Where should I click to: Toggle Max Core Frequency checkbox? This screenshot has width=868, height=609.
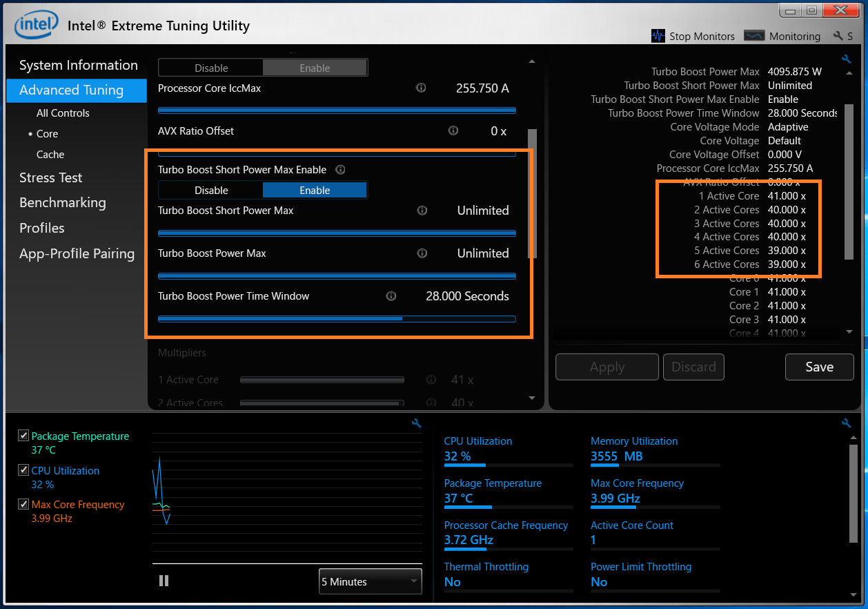click(23, 504)
